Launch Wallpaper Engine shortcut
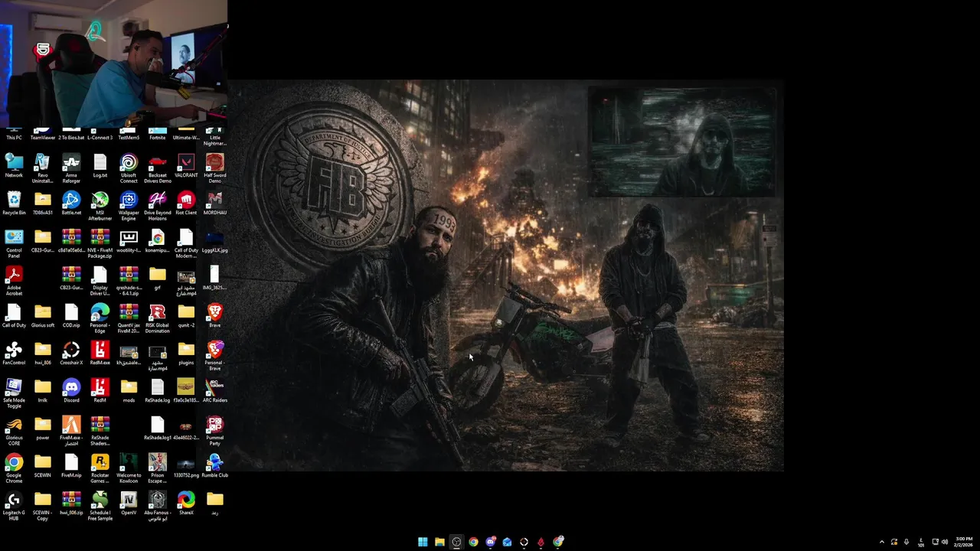 click(x=129, y=206)
